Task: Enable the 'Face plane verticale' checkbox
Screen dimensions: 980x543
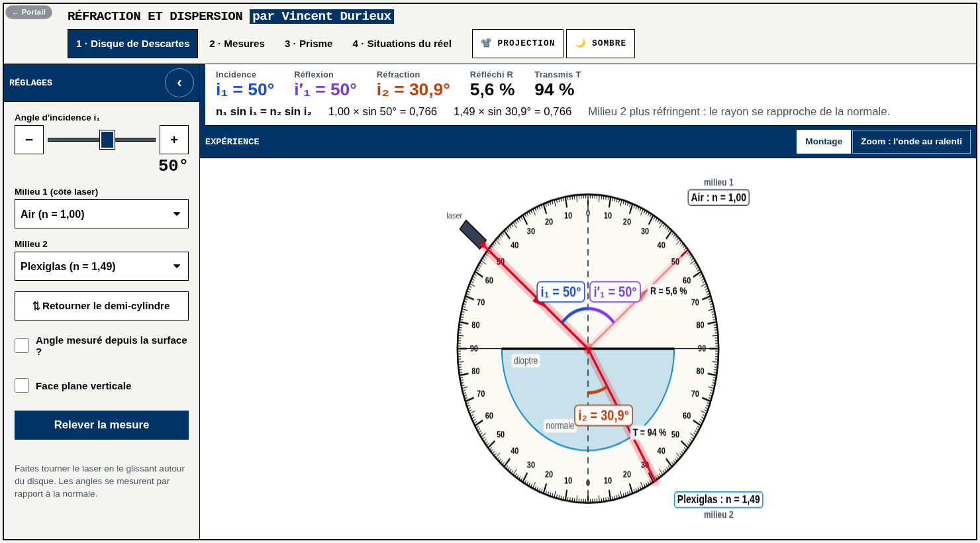Action: [22, 385]
